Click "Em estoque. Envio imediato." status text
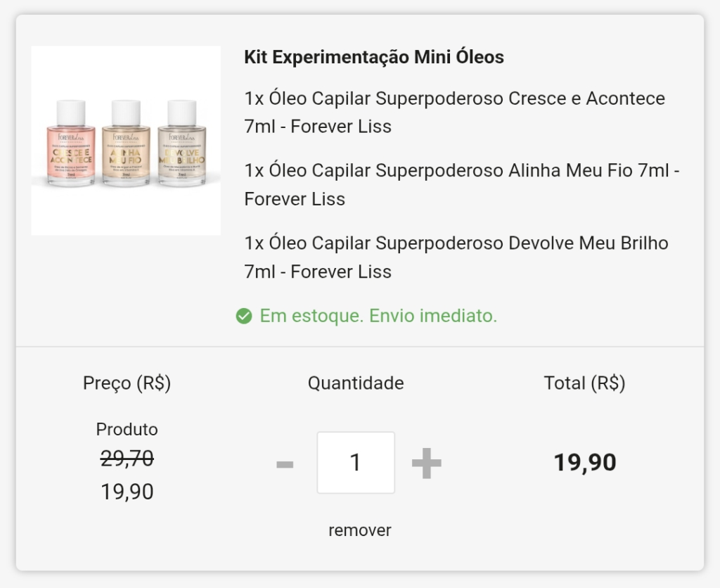The height and width of the screenshot is (588, 720). (x=378, y=317)
